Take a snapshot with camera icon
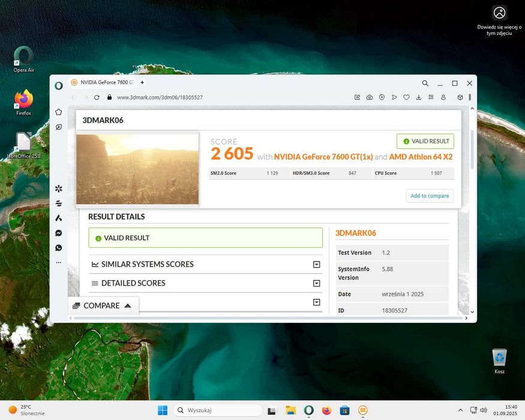This screenshot has height=420, width=525. (370, 97)
